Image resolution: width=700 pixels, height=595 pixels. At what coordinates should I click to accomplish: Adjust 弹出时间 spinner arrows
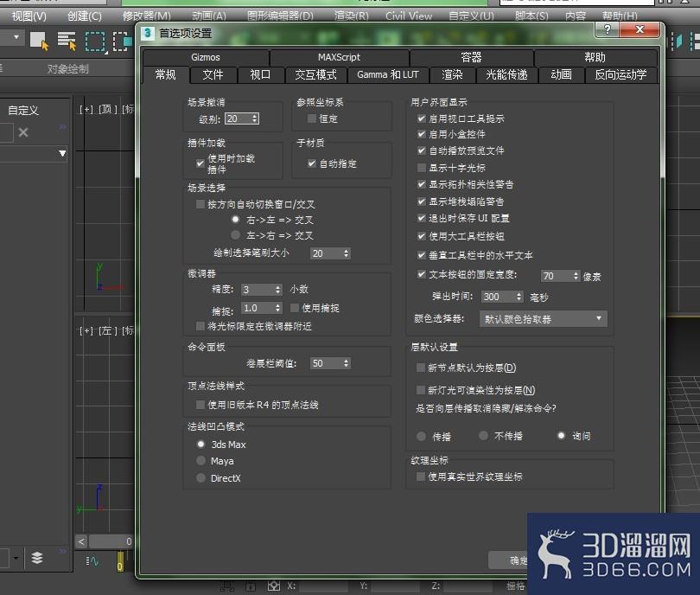[519, 297]
